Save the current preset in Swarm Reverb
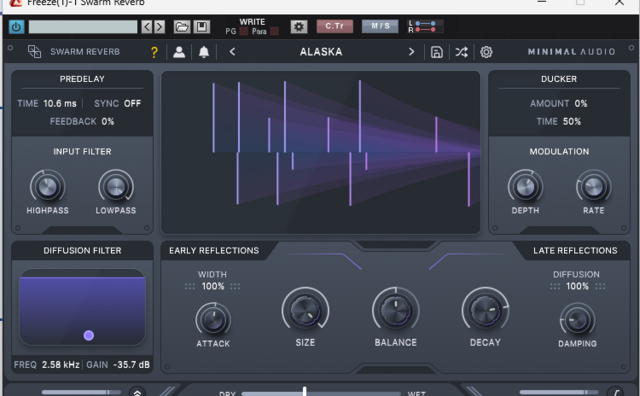 437,52
